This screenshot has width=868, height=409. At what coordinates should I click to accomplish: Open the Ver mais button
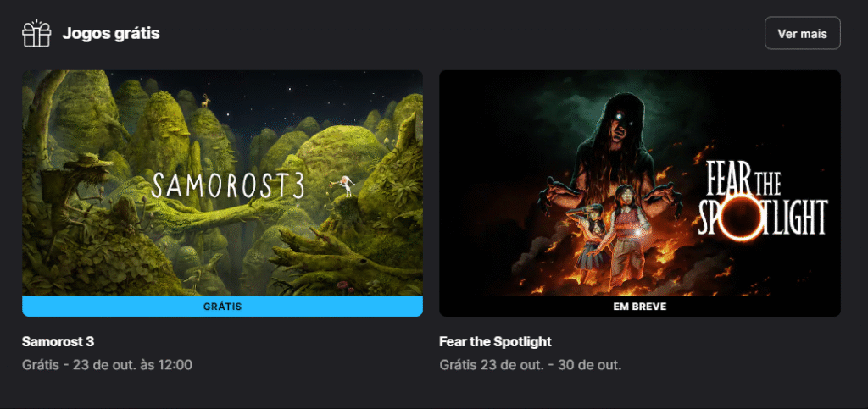pyautogui.click(x=802, y=33)
